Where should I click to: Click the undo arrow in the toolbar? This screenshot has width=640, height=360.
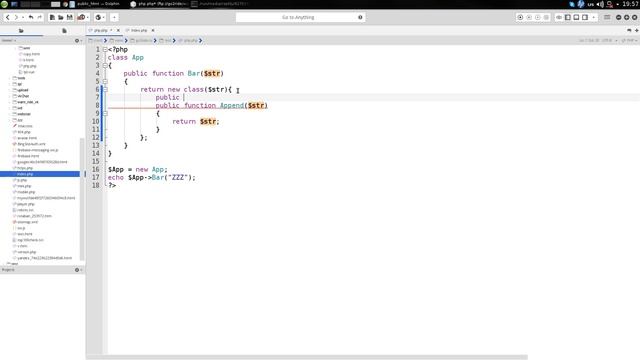[x=31, y=17]
